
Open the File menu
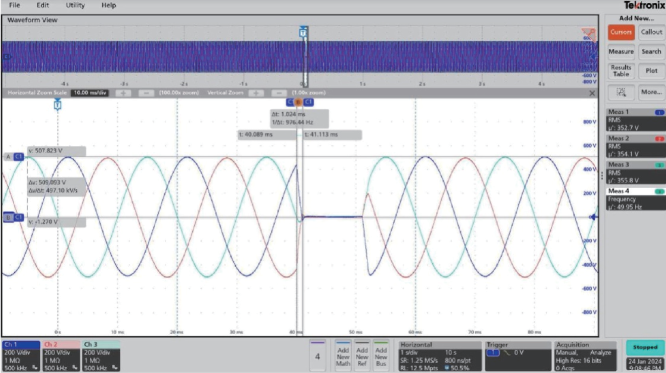click(14, 5)
